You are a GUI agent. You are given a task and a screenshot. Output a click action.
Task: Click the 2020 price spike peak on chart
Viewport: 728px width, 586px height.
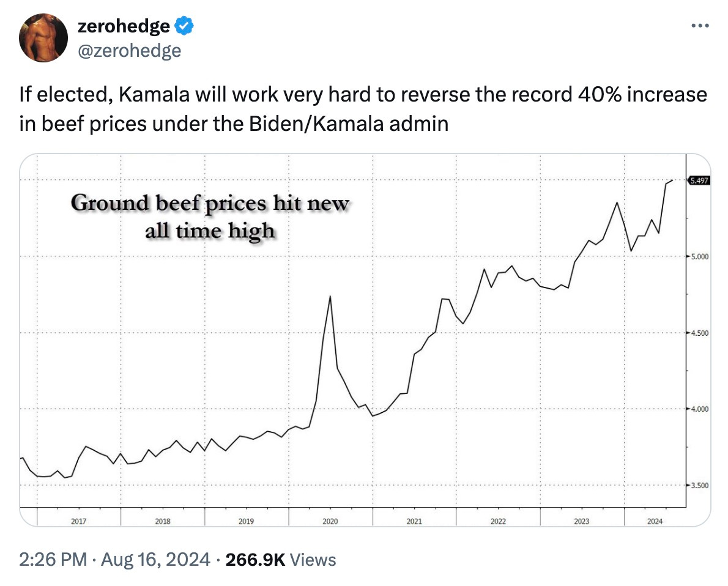click(330, 296)
